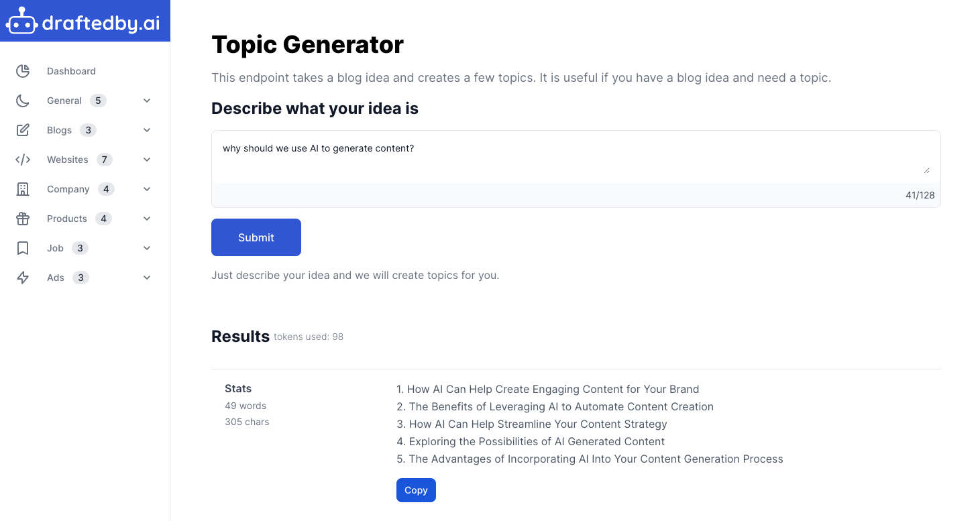
Task: Focus the blog idea text area
Action: click(576, 156)
